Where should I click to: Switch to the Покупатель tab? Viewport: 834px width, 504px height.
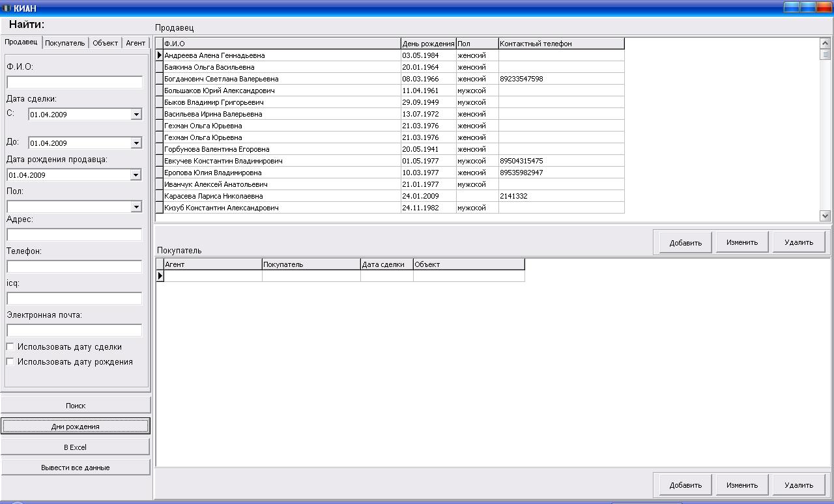pos(65,43)
